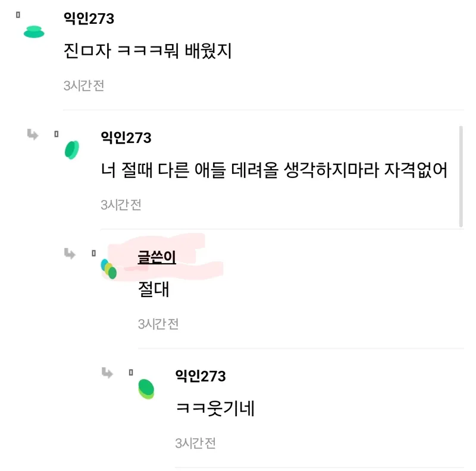Click the 3시간 전 timestamp under 절대
The image size is (476, 471).
point(158,324)
